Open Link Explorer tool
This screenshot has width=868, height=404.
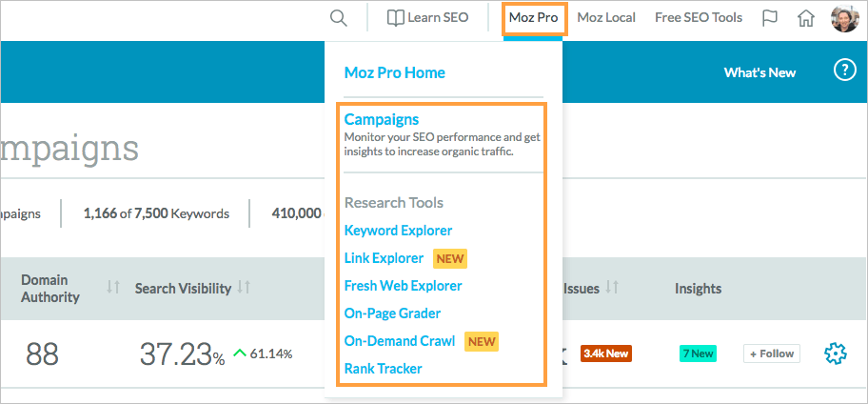[384, 258]
